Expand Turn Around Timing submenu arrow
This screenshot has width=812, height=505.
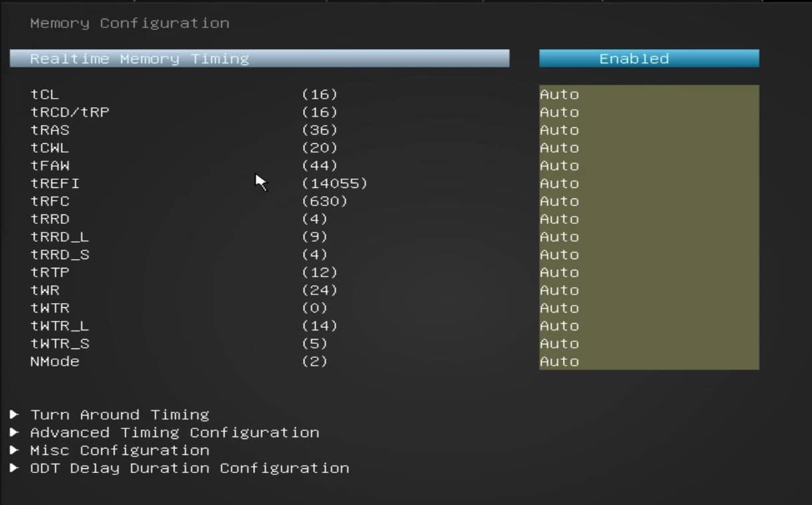(15, 414)
